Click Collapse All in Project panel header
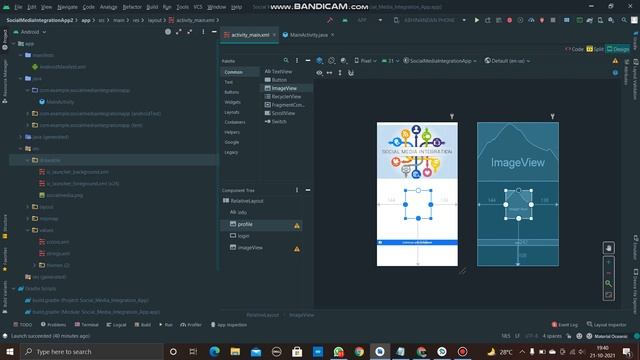 point(190,31)
